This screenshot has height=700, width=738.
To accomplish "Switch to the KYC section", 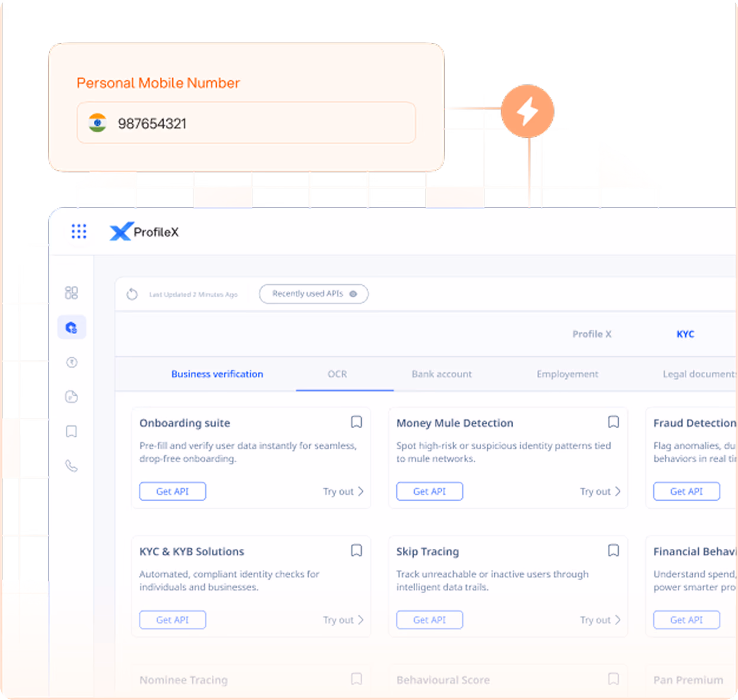I will pyautogui.click(x=685, y=334).
